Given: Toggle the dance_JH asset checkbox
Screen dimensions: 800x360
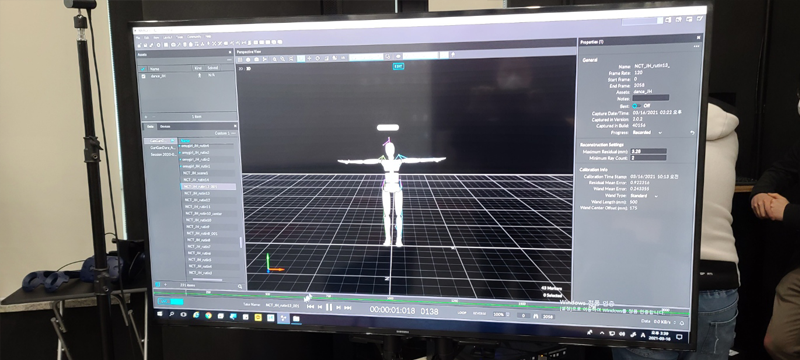Looking at the screenshot, I should pyautogui.click(x=143, y=76).
